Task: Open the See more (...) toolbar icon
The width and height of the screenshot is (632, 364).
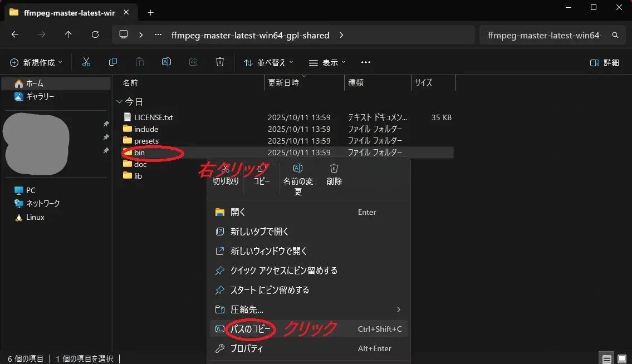Action: click(365, 62)
